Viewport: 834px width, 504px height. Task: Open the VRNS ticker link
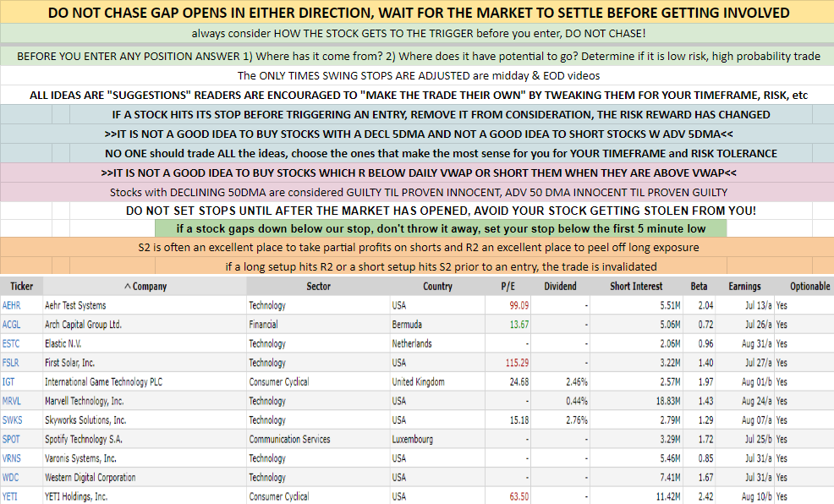point(12,458)
